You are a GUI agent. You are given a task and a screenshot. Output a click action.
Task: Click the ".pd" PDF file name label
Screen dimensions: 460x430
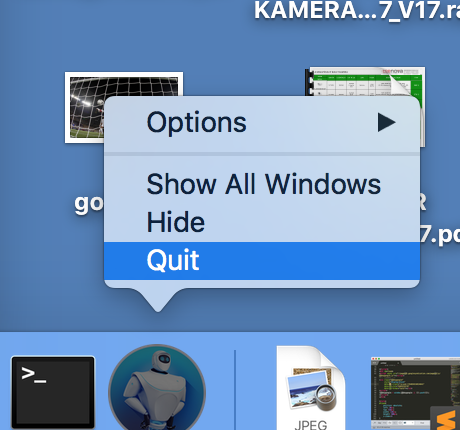coord(440,235)
